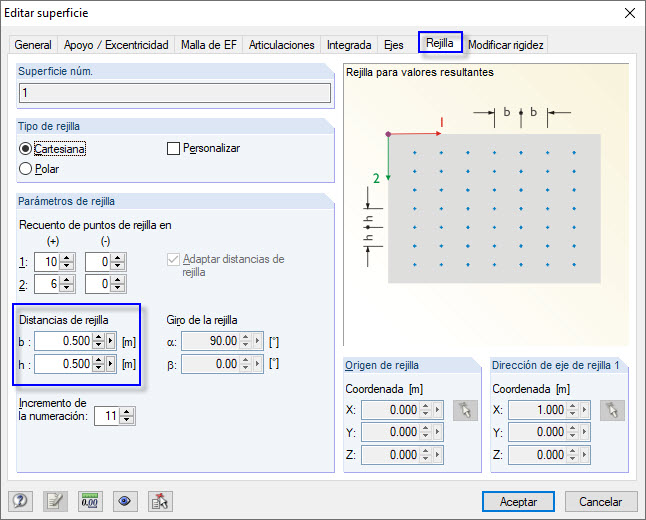Pick grid axis direction with cursor icon
646x520 pixels.
click(612, 410)
